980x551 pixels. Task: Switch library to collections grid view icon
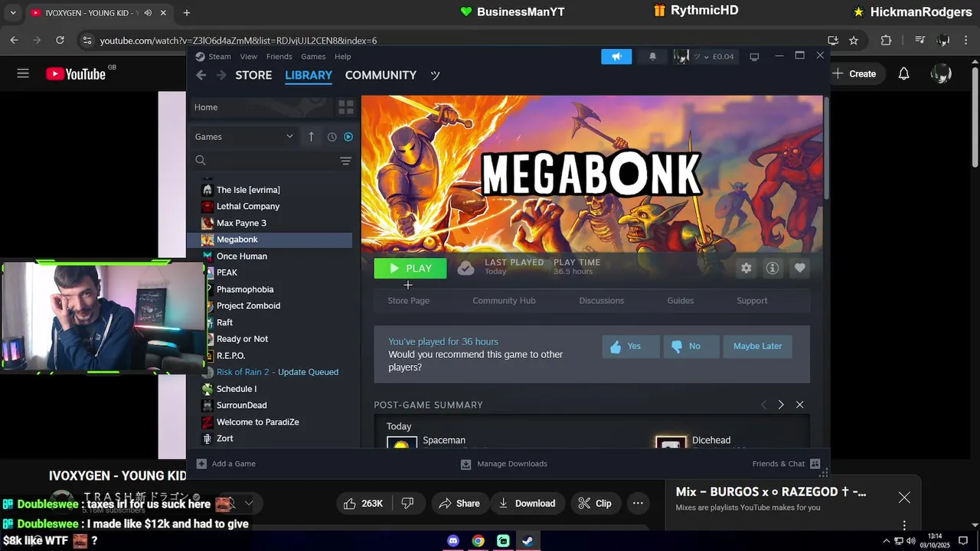click(346, 107)
